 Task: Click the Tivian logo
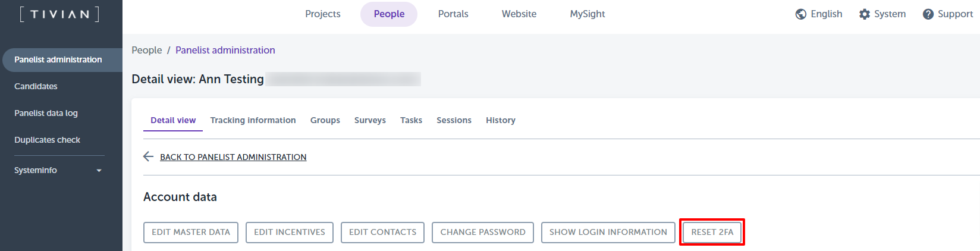click(59, 14)
